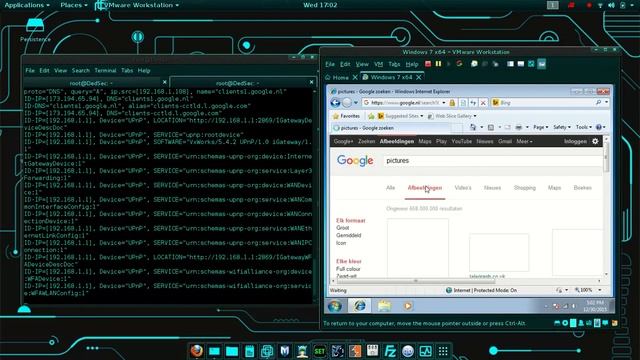The height and width of the screenshot is (360, 640).
Task: Open terminal Search menu
Action: tap(81, 71)
